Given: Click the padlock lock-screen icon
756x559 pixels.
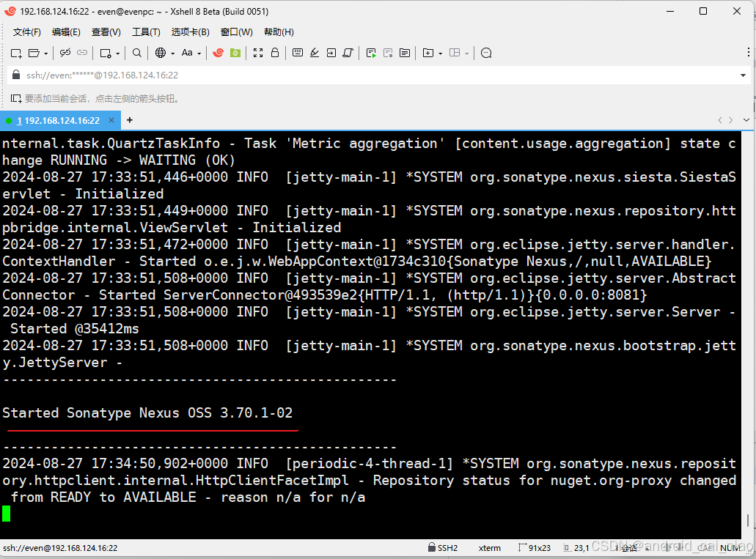Looking at the screenshot, I should coord(275,53).
